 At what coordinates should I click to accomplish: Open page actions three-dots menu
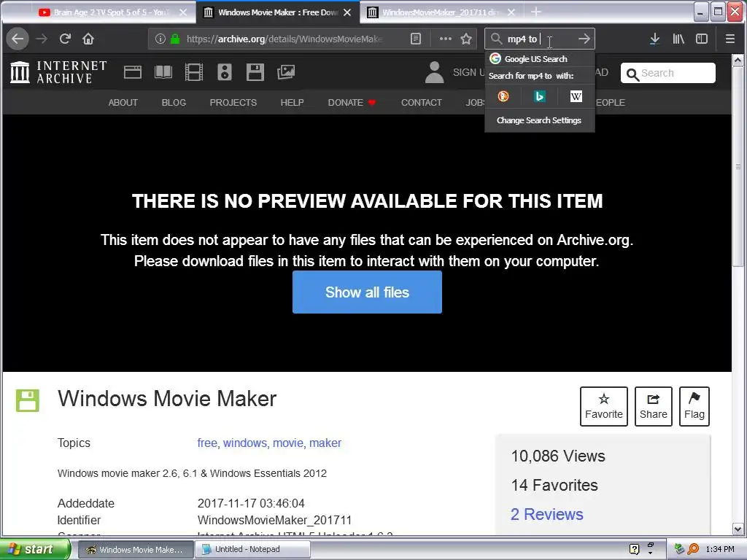[446, 39]
